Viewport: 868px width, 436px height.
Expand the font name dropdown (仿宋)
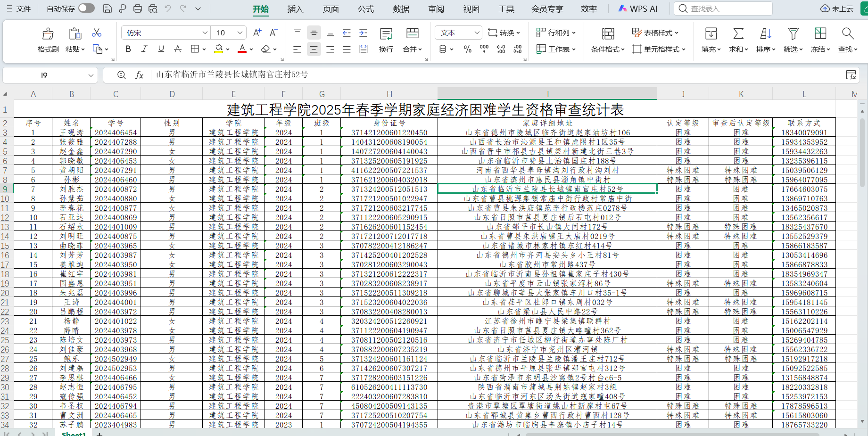click(205, 33)
